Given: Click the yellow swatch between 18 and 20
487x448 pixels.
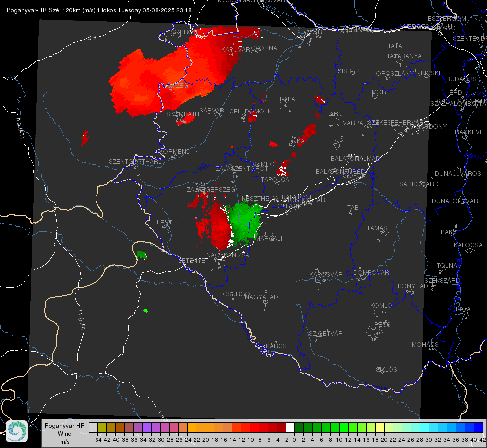Looking at the screenshot, I should pyautogui.click(x=380, y=427).
